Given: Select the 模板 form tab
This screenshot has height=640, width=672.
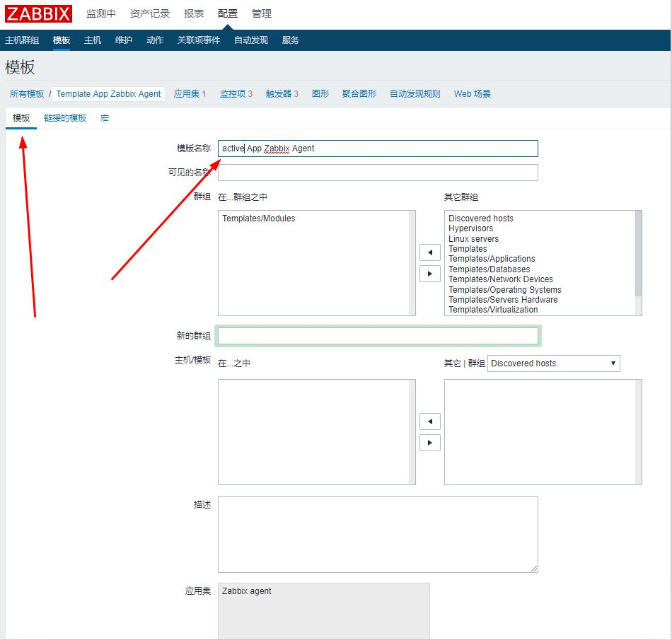Looking at the screenshot, I should click(21, 118).
